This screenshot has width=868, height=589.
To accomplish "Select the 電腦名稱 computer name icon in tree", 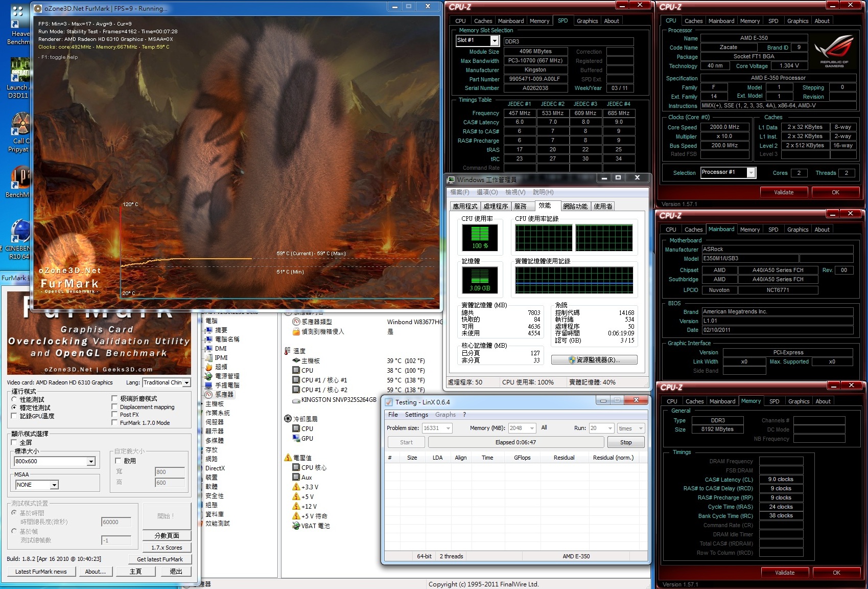I will pyautogui.click(x=208, y=339).
